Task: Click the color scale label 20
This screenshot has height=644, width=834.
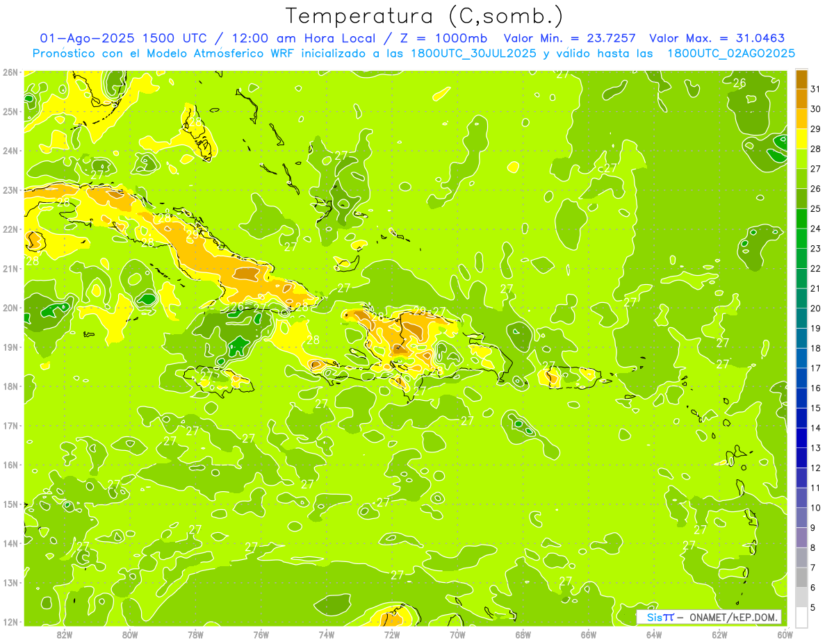Action: click(x=815, y=308)
